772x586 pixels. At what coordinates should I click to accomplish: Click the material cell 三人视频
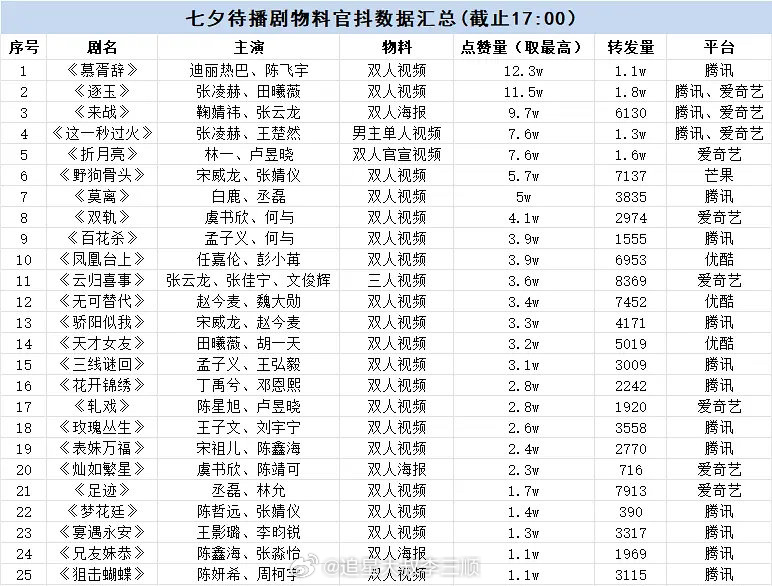(x=396, y=281)
